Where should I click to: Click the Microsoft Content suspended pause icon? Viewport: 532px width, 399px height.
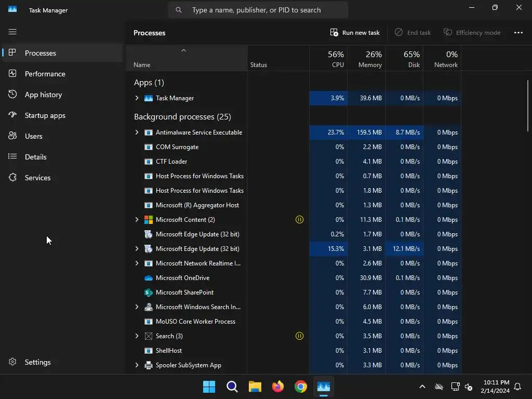tap(299, 220)
